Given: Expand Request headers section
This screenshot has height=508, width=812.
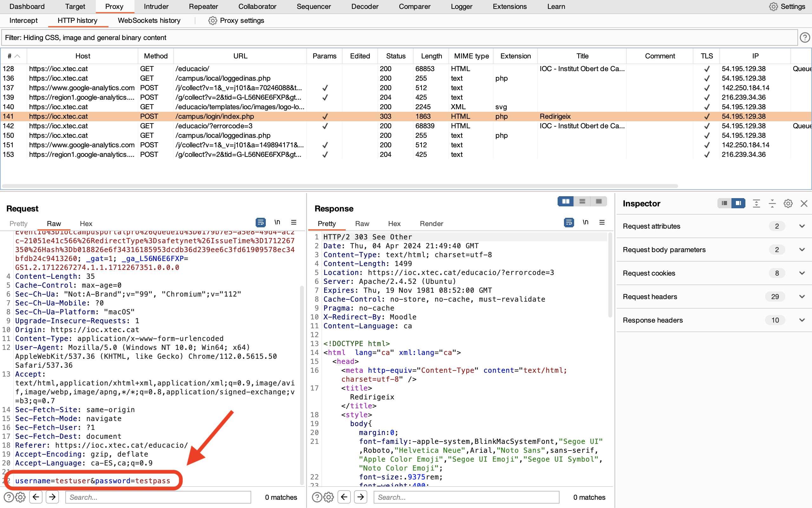Looking at the screenshot, I should (x=802, y=297).
